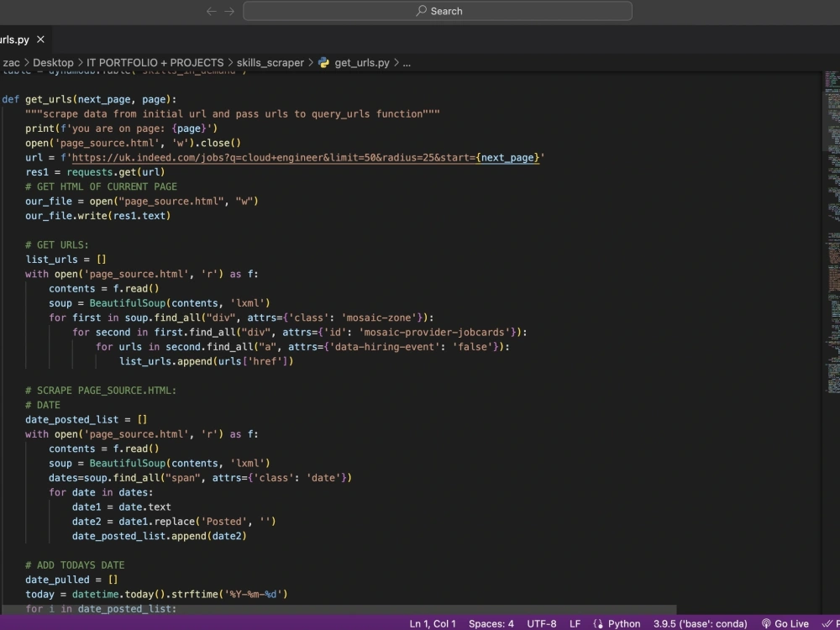The image size is (840, 630).
Task: Click the navigate back arrow
Action: pos(211,11)
